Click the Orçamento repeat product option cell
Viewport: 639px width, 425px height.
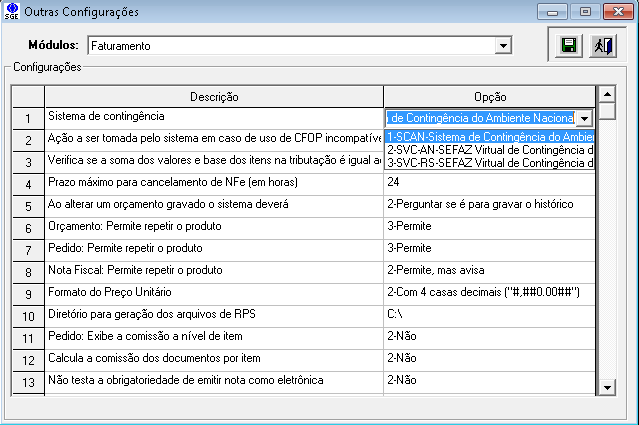coord(489,227)
